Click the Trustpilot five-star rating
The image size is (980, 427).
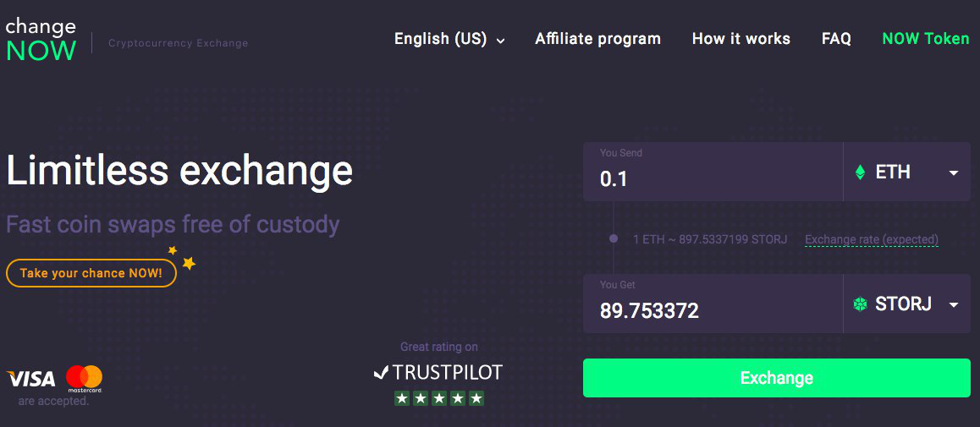(x=438, y=397)
